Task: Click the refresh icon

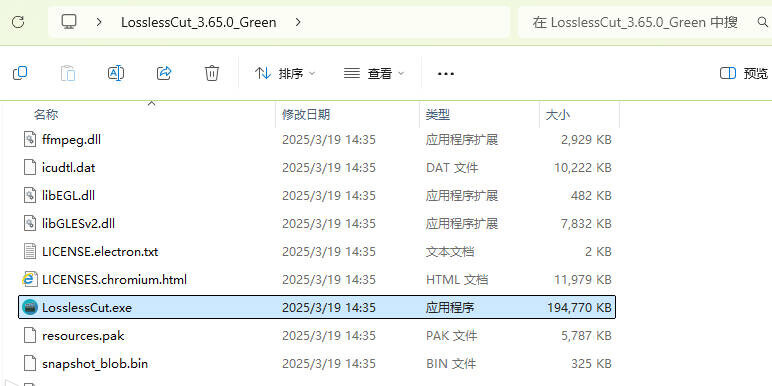Action: (x=18, y=22)
